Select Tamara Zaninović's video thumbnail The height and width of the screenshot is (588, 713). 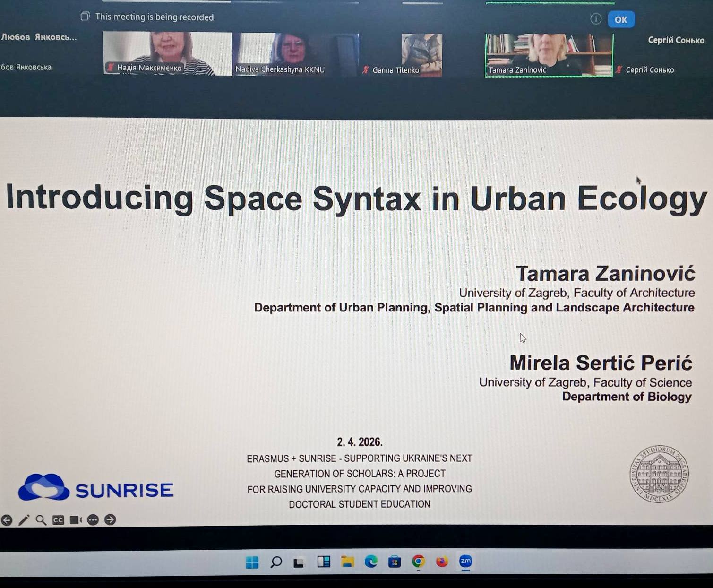[x=549, y=54]
